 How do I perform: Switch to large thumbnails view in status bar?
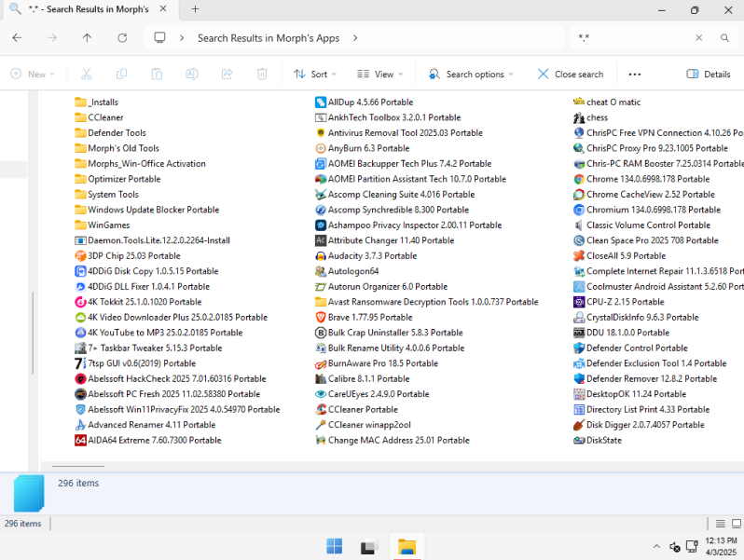coord(737,524)
